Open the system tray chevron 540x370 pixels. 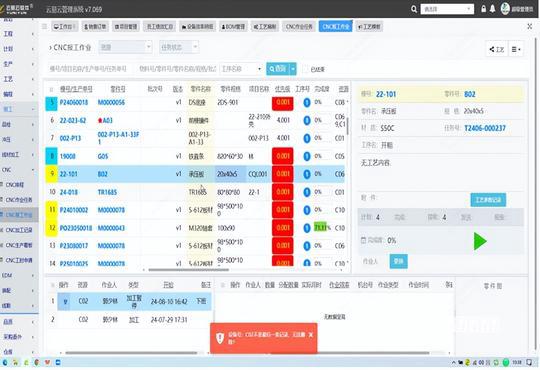(454, 362)
